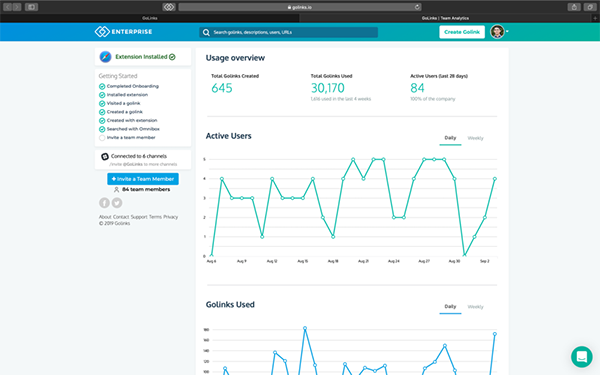
Task: Toggle the Completed Onboarding checkmark
Action: pyautogui.click(x=102, y=86)
